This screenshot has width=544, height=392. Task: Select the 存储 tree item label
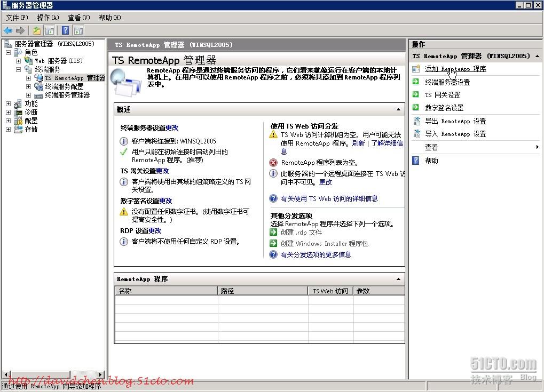(x=31, y=129)
